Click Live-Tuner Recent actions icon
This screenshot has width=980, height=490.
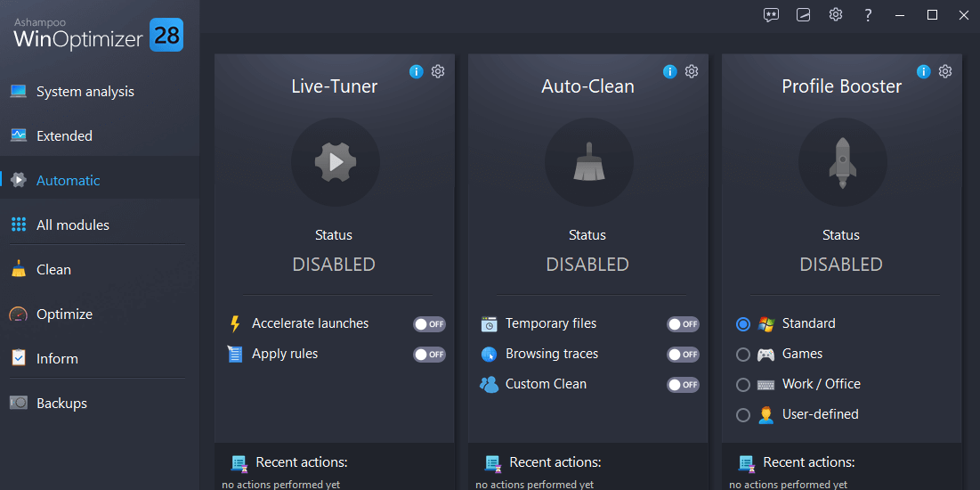240,463
